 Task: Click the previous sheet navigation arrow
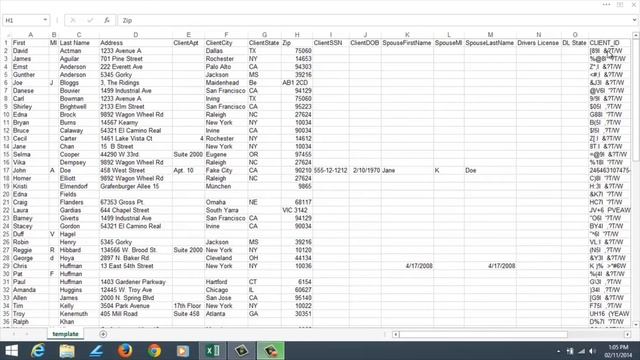point(13,334)
